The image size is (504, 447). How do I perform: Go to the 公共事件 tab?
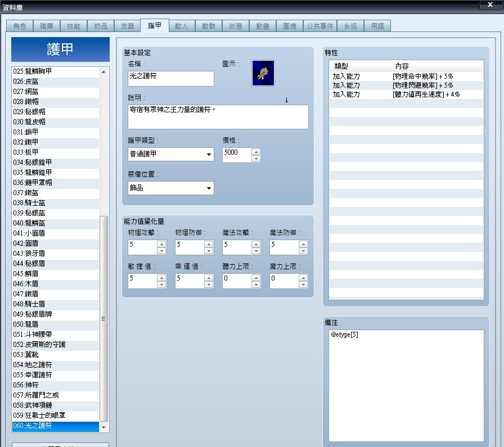(320, 26)
